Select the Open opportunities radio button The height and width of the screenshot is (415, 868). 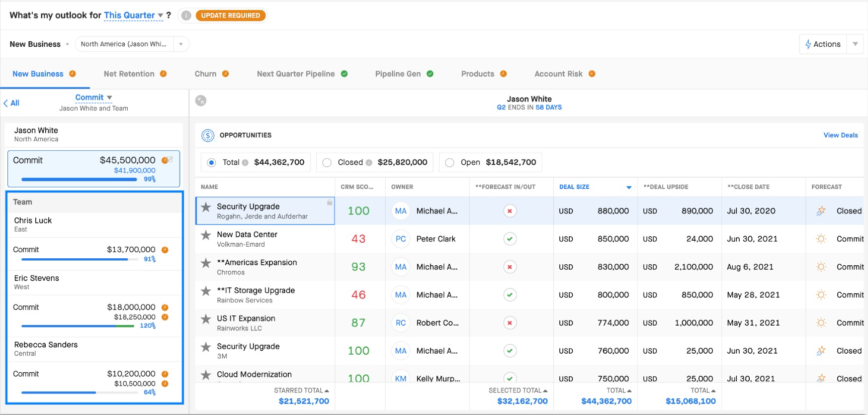click(x=450, y=162)
